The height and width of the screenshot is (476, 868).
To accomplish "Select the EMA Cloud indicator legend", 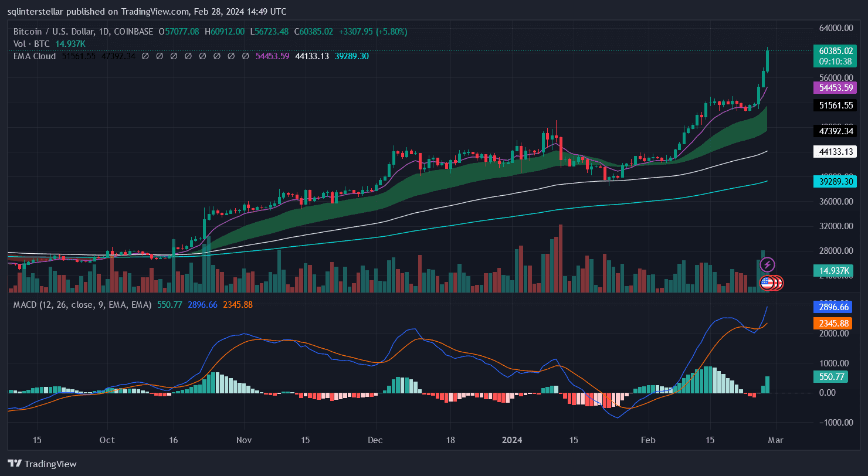I will click(35, 56).
